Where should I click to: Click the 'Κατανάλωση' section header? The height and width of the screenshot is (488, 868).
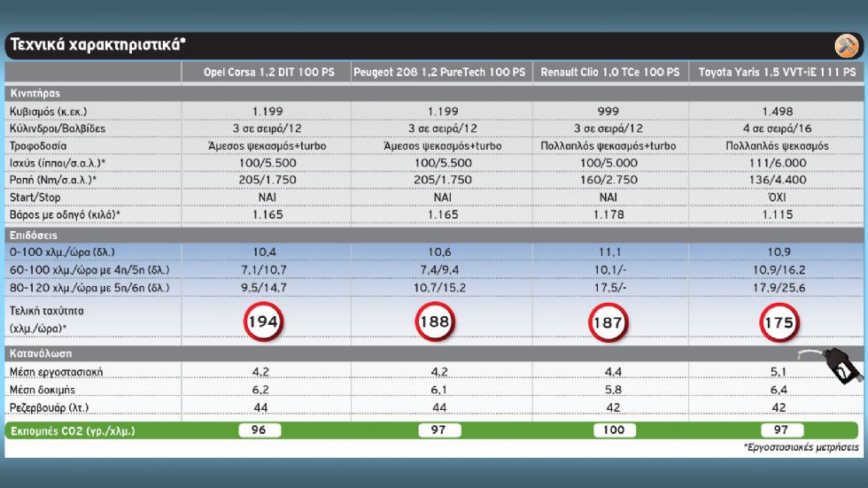click(x=41, y=353)
